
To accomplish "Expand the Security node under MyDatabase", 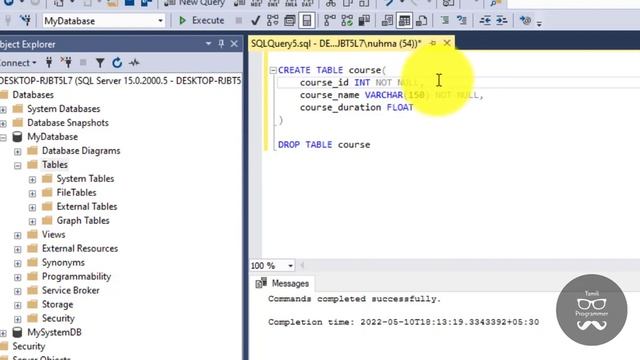I will click(x=18, y=319).
